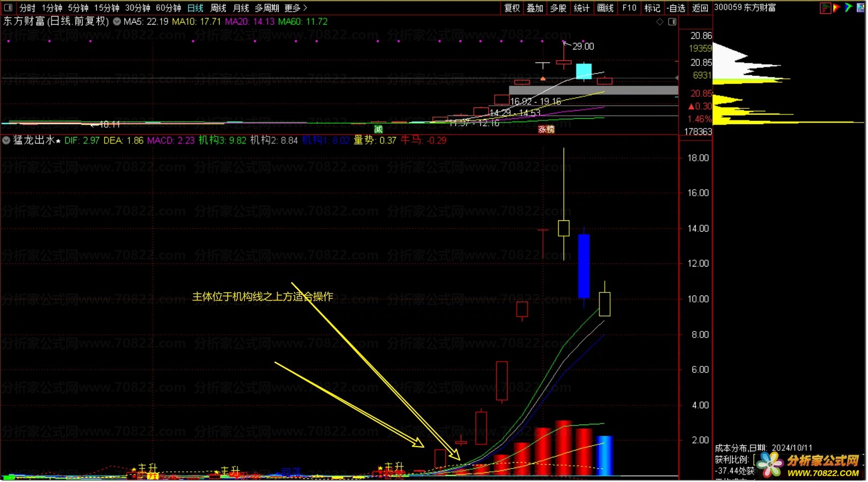Select the 1分钟 period
Viewport: 868px width, 482px height.
pyautogui.click(x=52, y=8)
